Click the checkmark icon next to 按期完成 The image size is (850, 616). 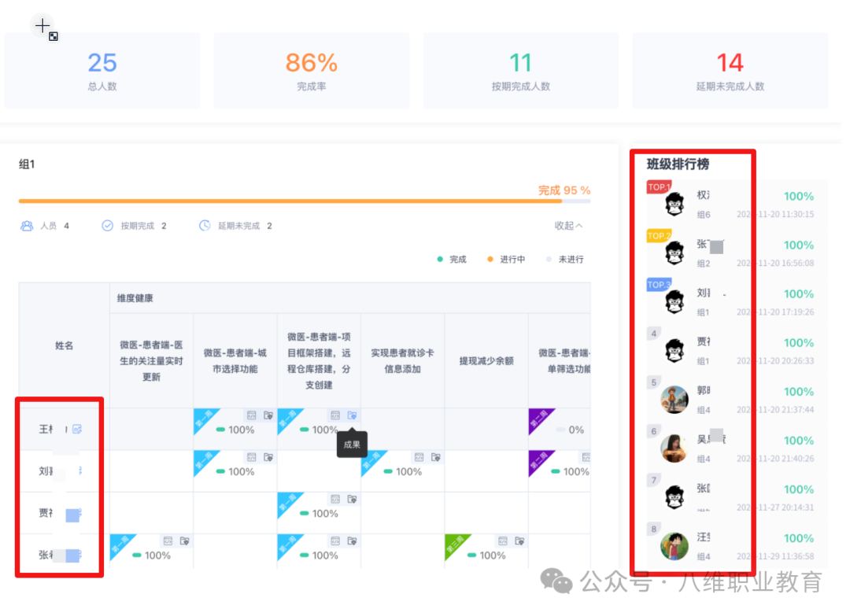click(108, 226)
